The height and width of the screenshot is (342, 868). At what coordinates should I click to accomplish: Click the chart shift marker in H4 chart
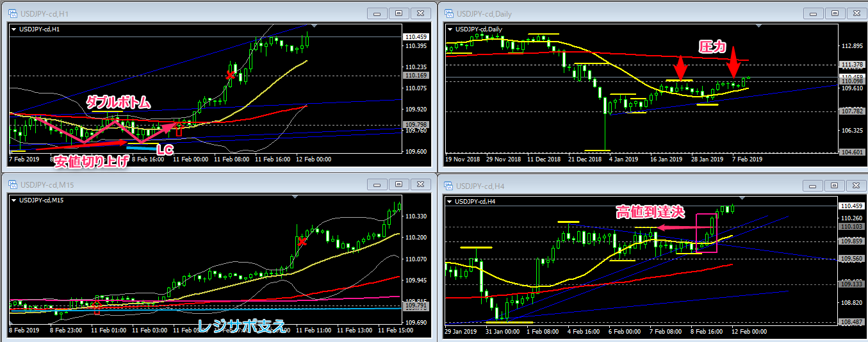click(x=742, y=198)
